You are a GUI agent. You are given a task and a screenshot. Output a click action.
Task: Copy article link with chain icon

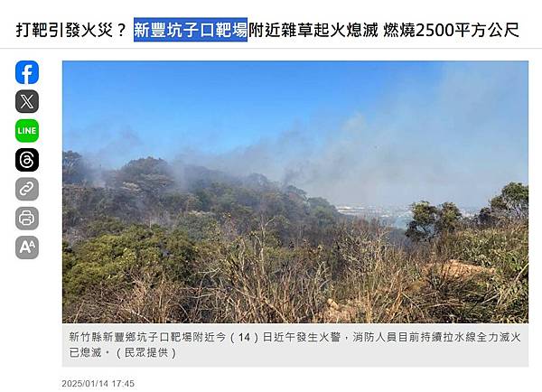coord(27,189)
